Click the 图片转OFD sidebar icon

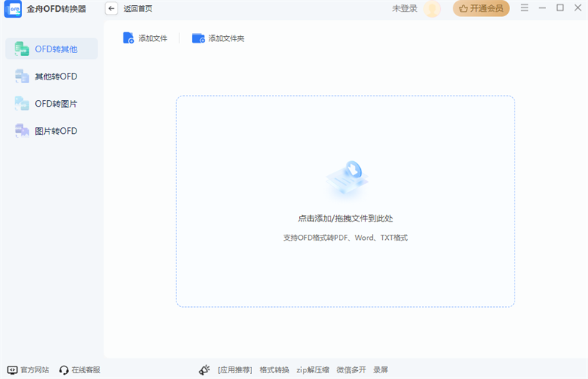22,131
